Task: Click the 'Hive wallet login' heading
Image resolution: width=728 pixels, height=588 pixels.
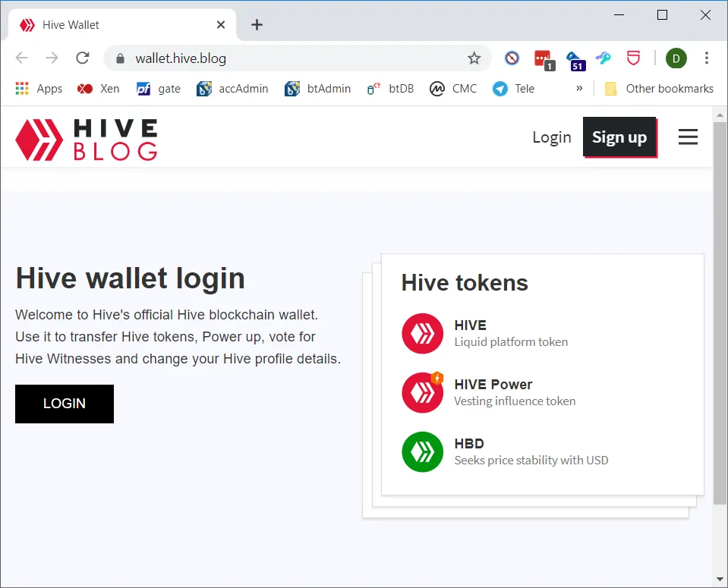Action: 130,278
